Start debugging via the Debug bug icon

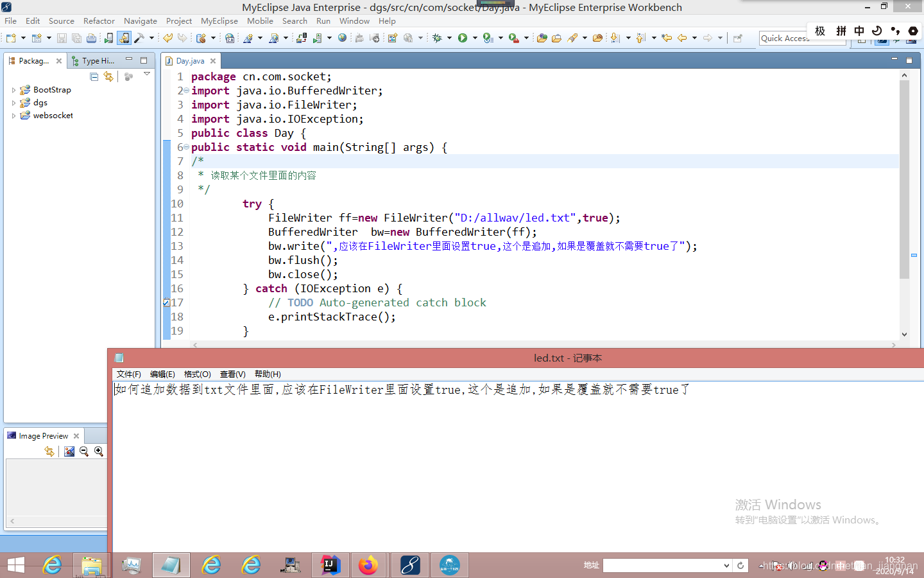click(x=437, y=38)
